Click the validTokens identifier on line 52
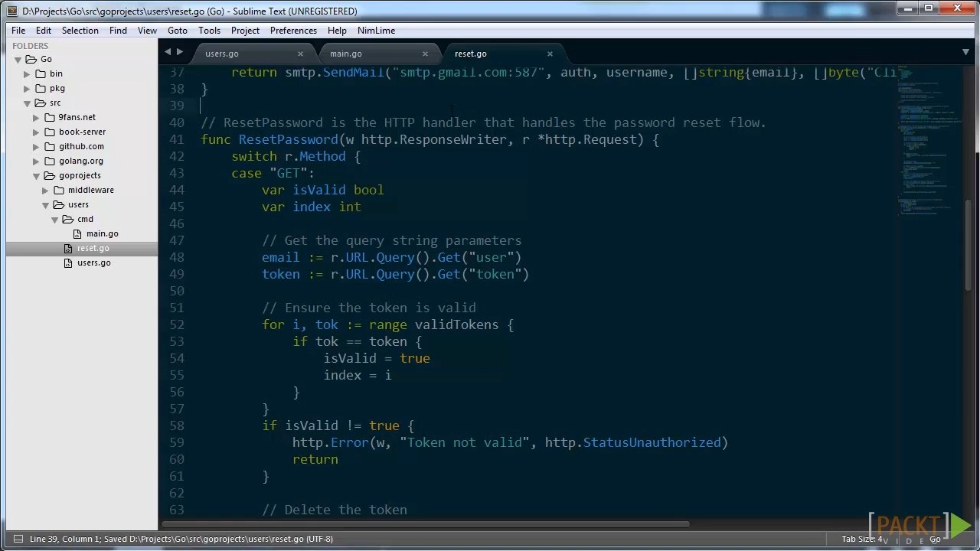Screen dimensions: 980x551 click(x=456, y=324)
